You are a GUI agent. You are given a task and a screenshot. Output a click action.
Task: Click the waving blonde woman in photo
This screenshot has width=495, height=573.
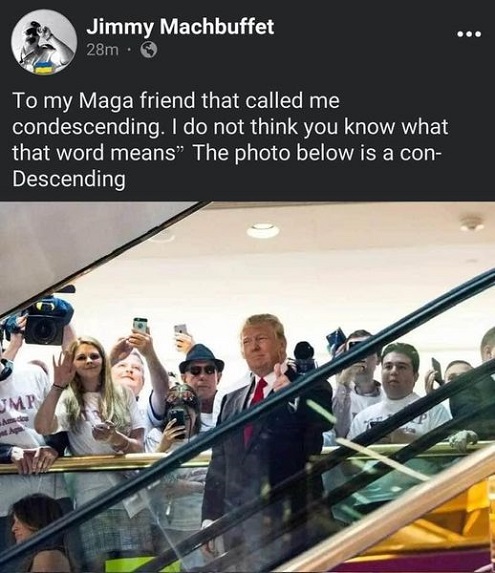pos(91,396)
